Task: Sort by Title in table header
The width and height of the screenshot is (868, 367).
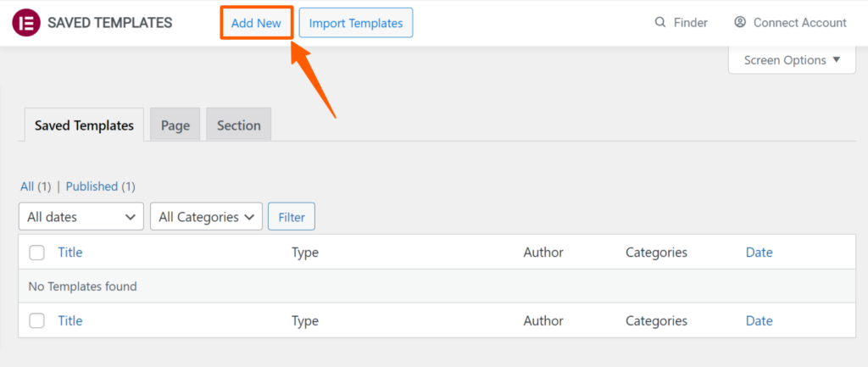Action: point(70,253)
